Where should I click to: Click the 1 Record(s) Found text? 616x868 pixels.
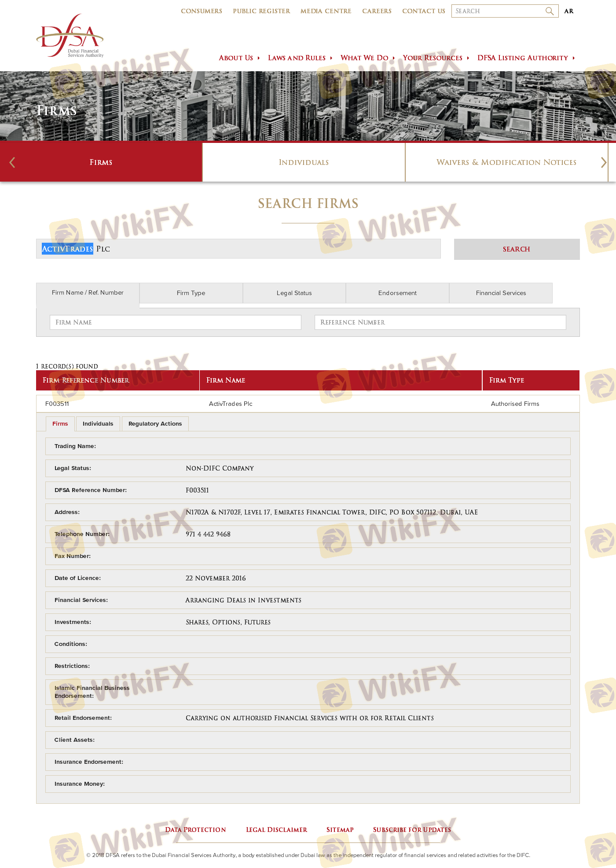click(x=67, y=366)
